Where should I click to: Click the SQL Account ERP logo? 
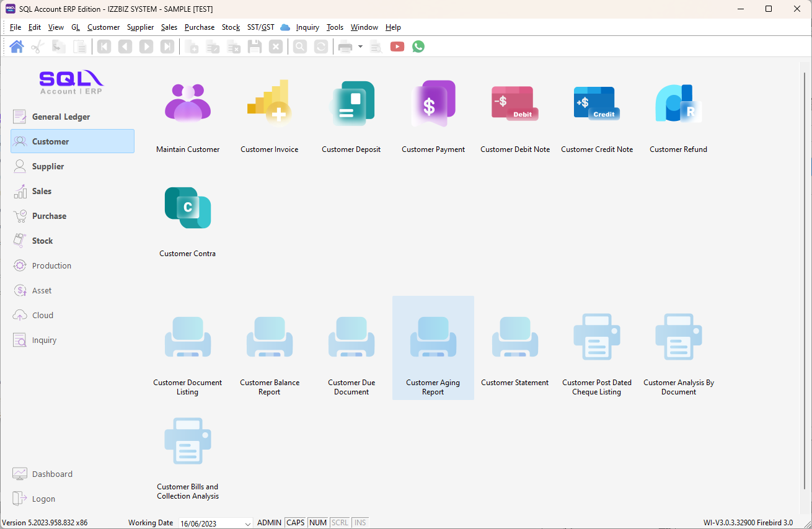(x=71, y=82)
